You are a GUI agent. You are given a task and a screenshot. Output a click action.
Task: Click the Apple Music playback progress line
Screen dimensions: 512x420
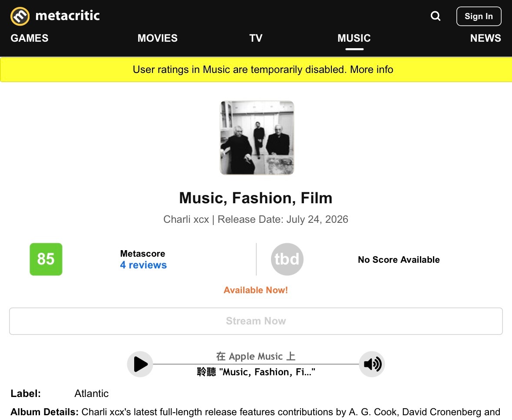[256, 364]
